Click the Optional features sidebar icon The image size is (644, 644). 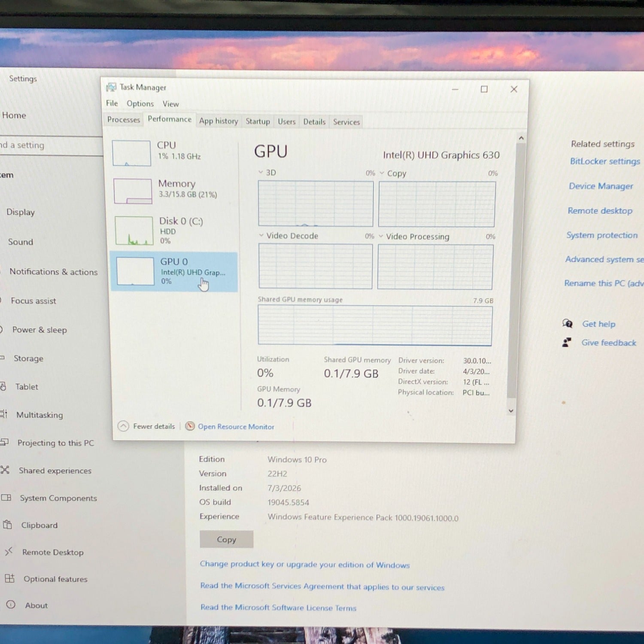(x=9, y=578)
